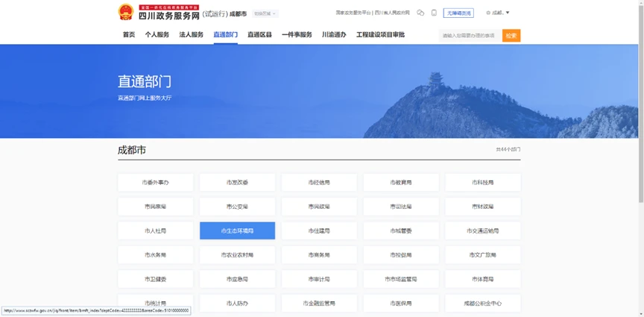Open the WeChat icon in header

pyautogui.click(x=420, y=13)
